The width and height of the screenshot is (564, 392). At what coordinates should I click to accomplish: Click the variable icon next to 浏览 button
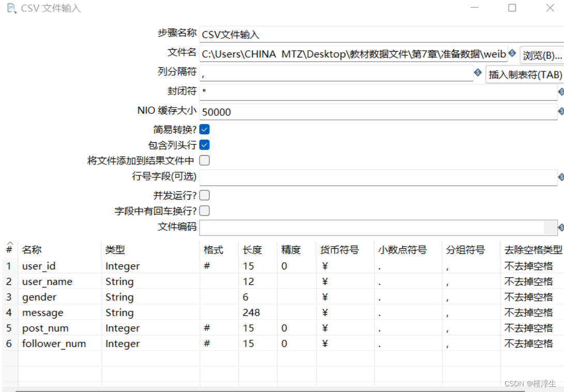point(512,53)
